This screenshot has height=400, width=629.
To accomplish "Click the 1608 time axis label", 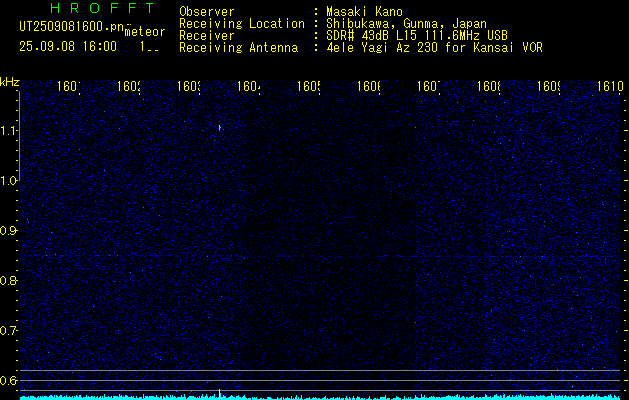I will click(489, 86).
